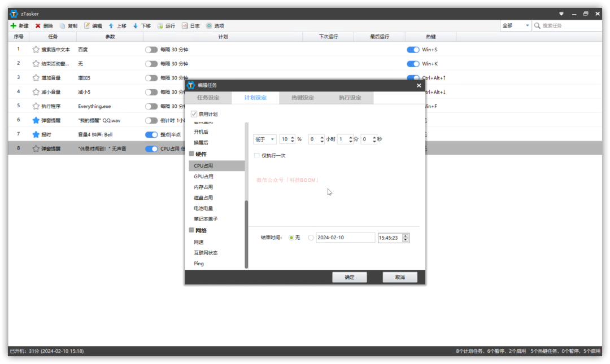610x364 pixels.
Task: Open the 选项 options gear icon
Action: 209,25
